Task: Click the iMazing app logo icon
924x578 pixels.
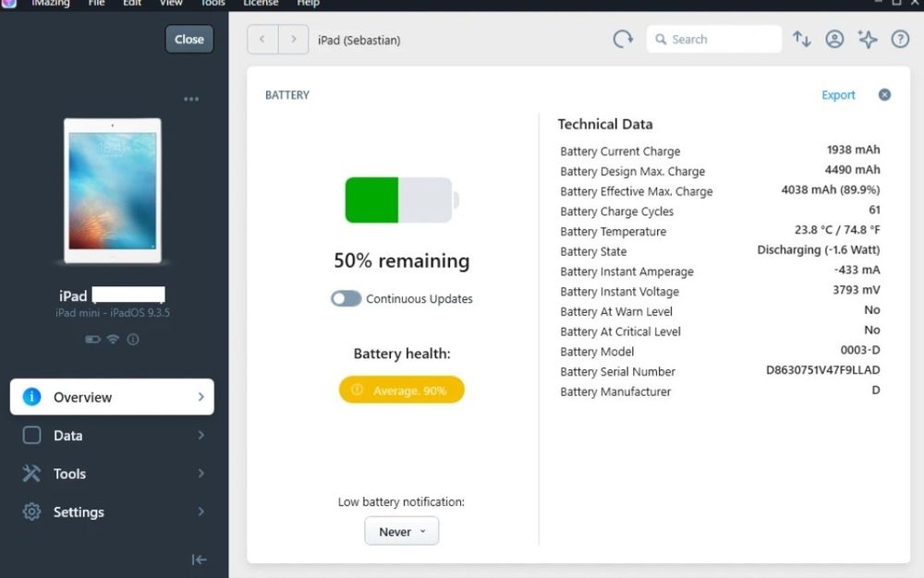Action: (9, 3)
